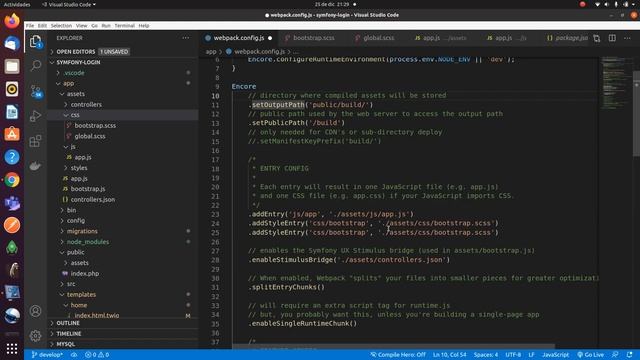Open Source Control view in activity bar
The image size is (640, 360).
[x=36, y=91]
